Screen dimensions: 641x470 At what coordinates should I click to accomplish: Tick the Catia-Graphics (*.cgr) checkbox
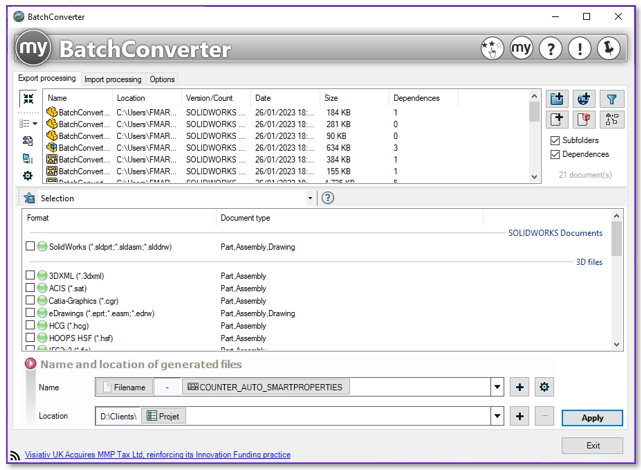[x=30, y=300]
